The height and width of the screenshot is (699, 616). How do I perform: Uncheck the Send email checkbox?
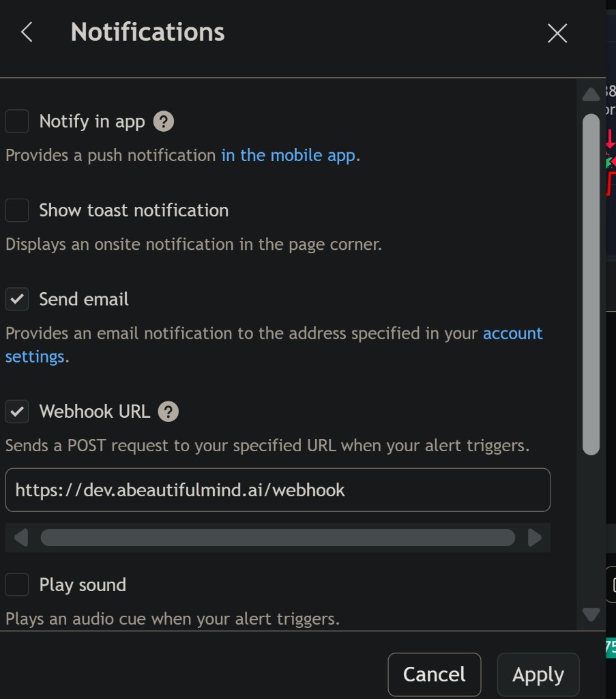[x=17, y=299]
